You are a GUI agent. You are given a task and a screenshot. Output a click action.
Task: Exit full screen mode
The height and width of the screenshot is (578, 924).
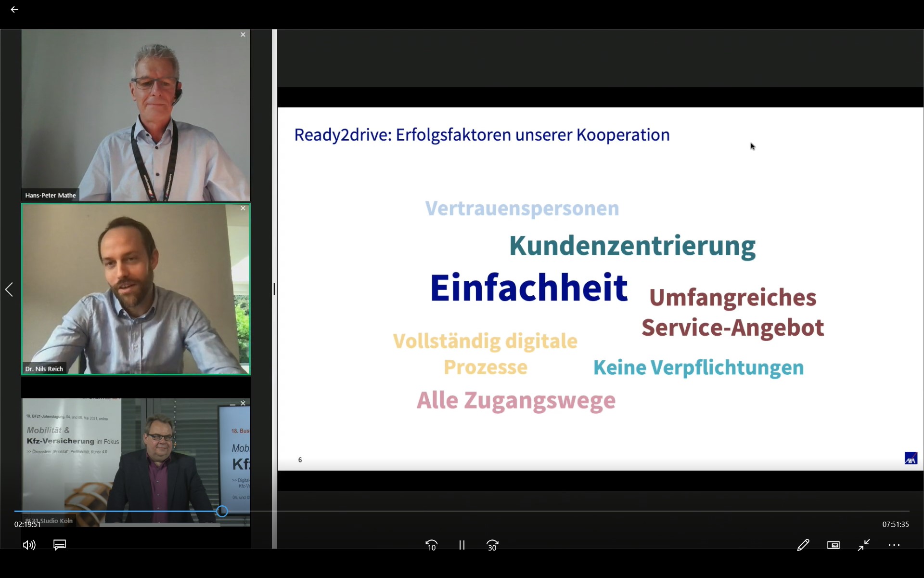click(864, 545)
